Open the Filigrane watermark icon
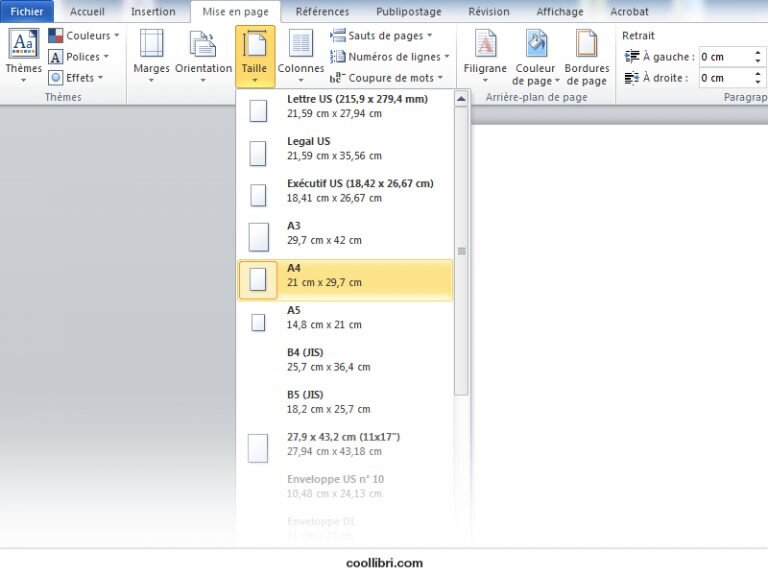The image size is (768, 576). [x=485, y=44]
